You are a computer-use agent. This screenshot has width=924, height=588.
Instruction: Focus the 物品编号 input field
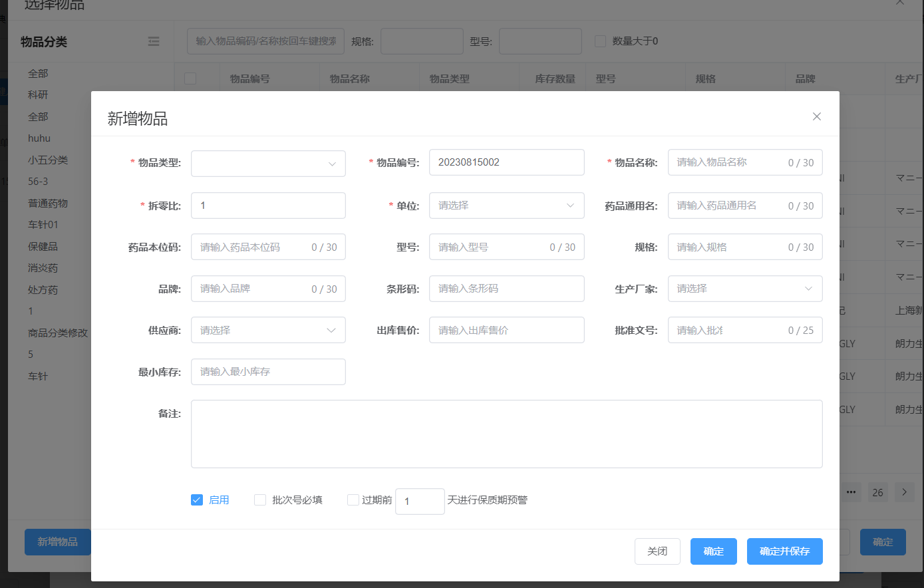click(506, 162)
